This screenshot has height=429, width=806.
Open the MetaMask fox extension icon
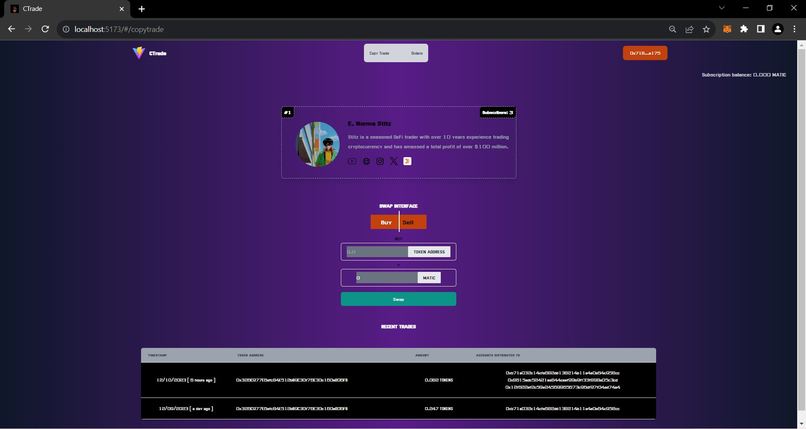pyautogui.click(x=727, y=29)
